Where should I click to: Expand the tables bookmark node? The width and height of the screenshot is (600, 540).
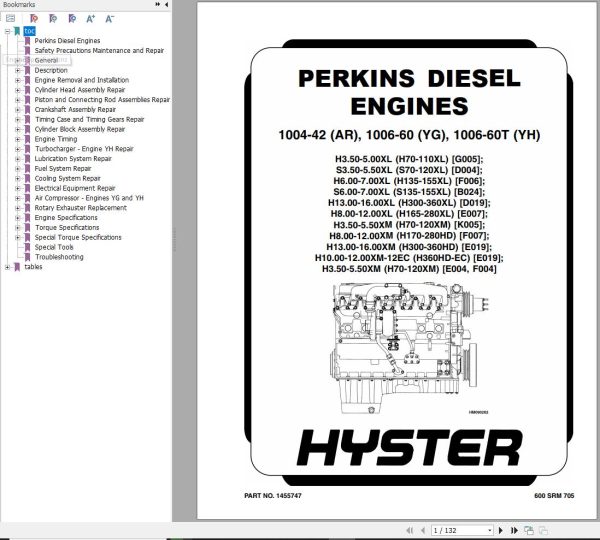(x=7, y=267)
